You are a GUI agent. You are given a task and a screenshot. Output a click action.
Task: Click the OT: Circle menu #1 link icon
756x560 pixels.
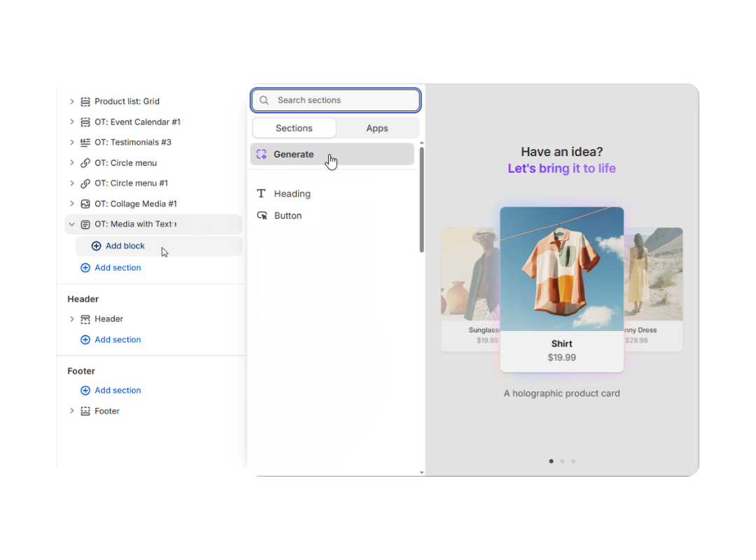85,183
